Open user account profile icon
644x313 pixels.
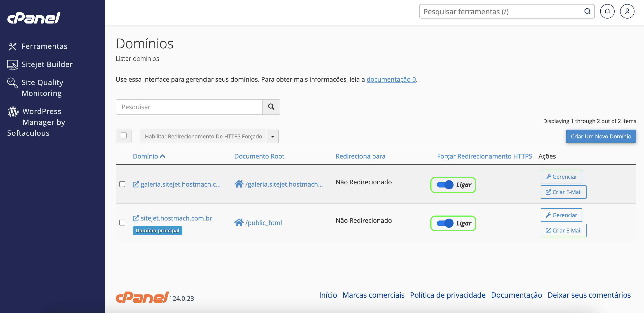tap(627, 12)
